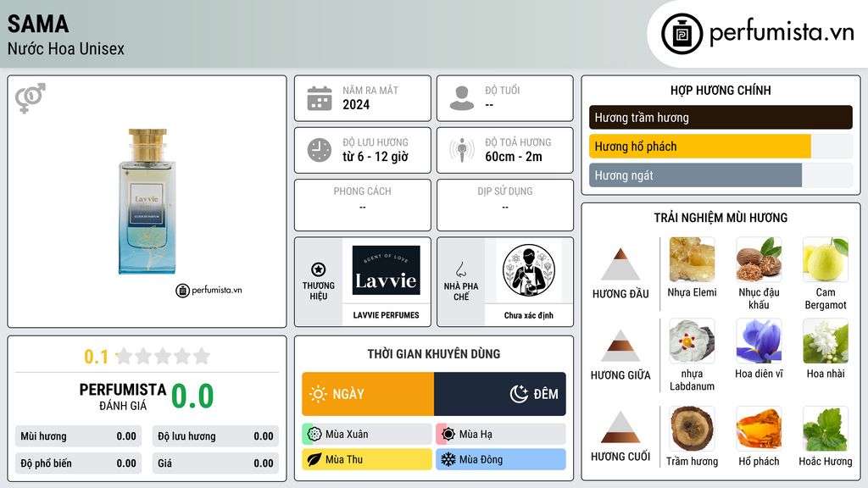
Task: Select the nhựa Labdanum note image
Action: tap(692, 341)
